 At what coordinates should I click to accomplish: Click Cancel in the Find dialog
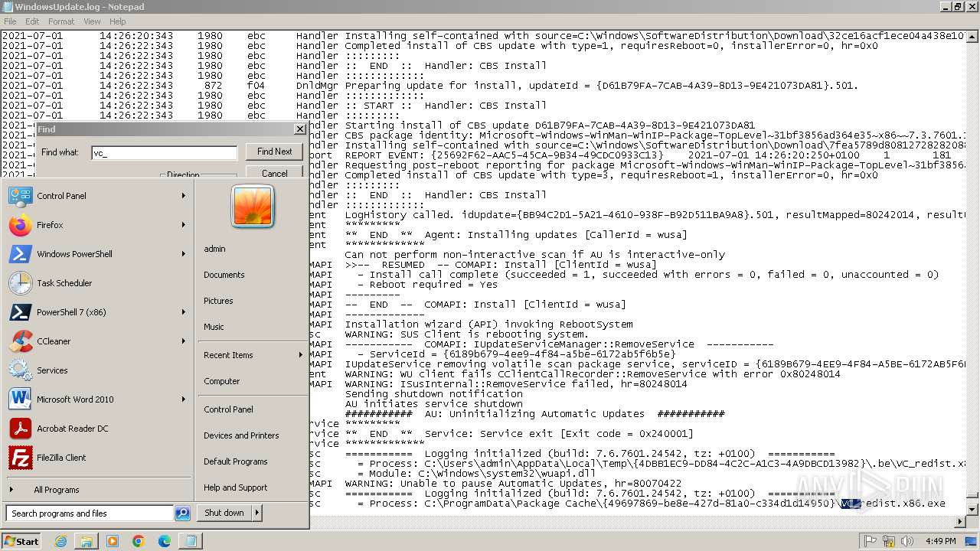pyautogui.click(x=274, y=173)
